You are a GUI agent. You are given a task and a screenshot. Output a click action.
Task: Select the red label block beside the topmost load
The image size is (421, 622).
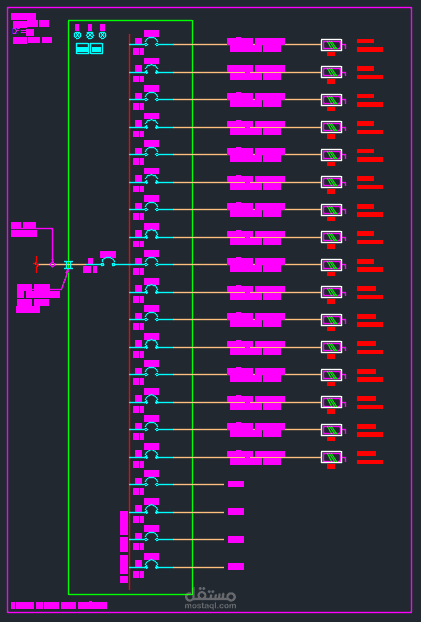370,45
